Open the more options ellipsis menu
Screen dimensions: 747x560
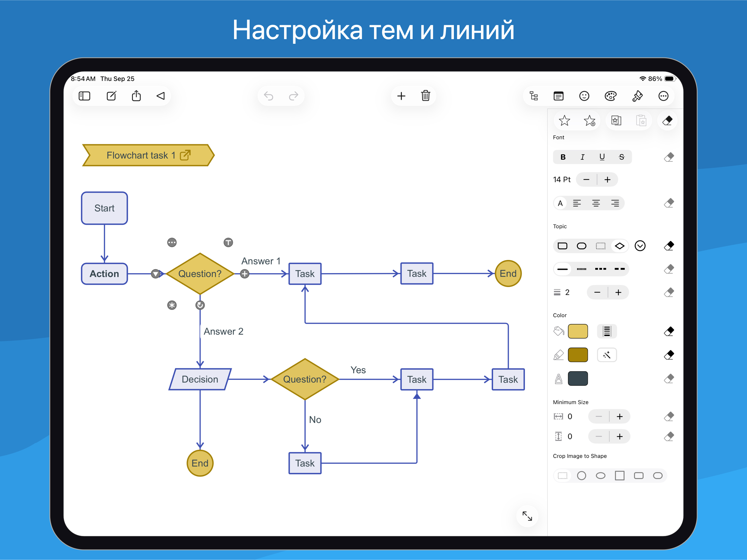663,96
